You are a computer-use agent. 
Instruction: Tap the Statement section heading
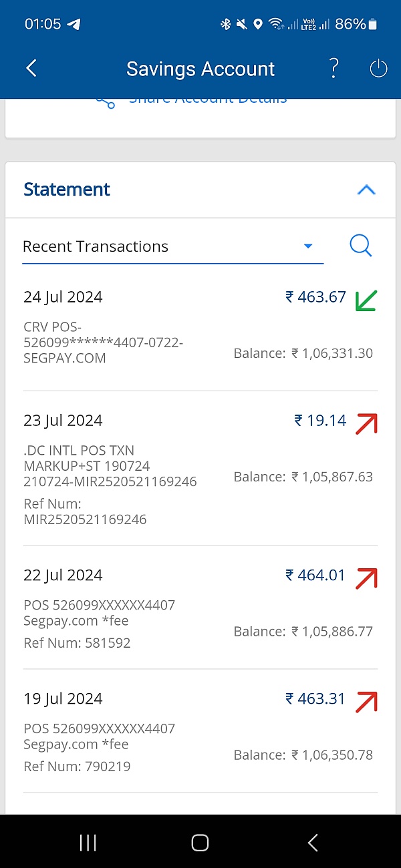67,190
